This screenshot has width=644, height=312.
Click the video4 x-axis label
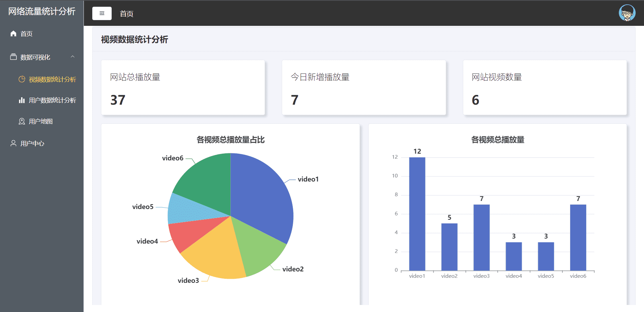coord(514,276)
